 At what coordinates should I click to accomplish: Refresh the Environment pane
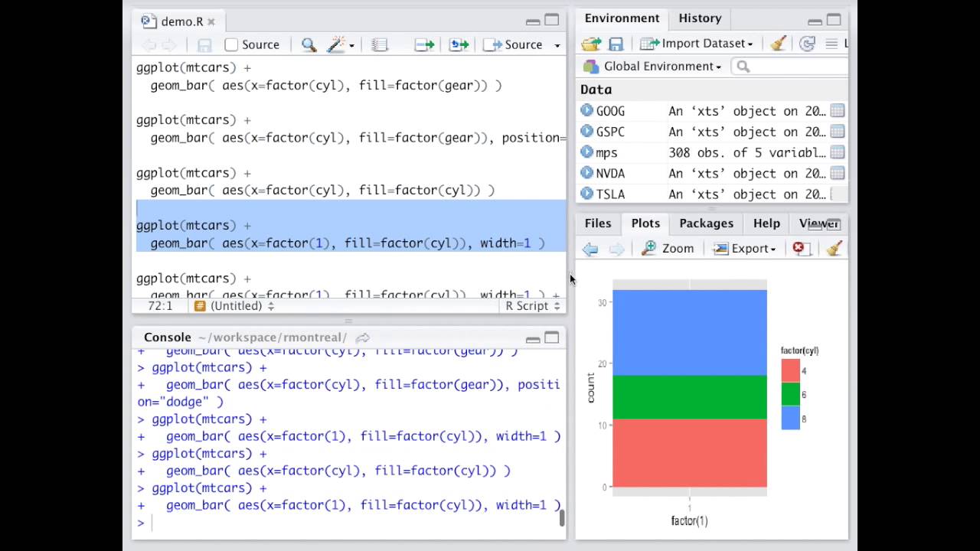click(x=807, y=44)
